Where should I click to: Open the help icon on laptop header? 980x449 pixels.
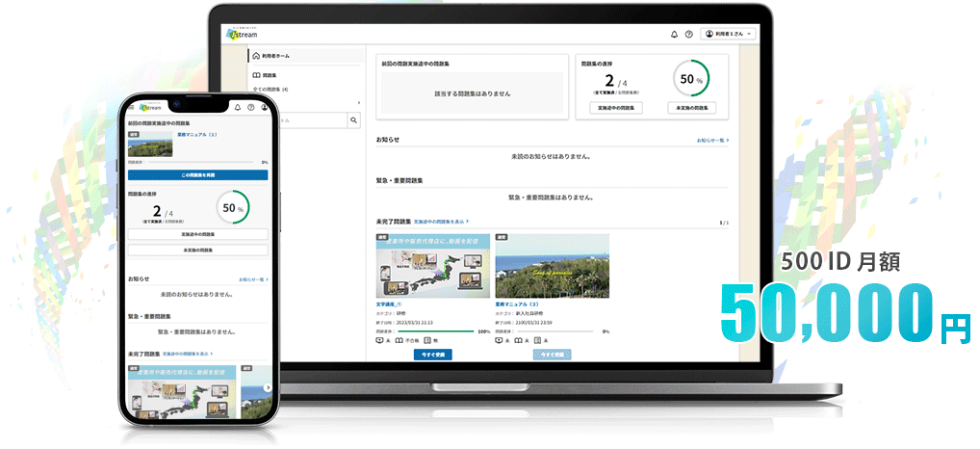[688, 35]
